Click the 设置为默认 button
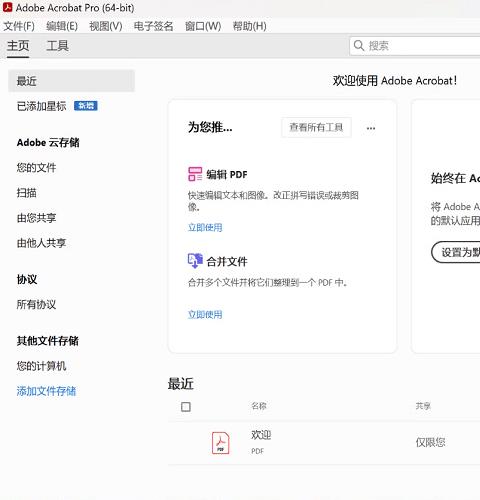The width and height of the screenshot is (480, 500). (x=456, y=252)
